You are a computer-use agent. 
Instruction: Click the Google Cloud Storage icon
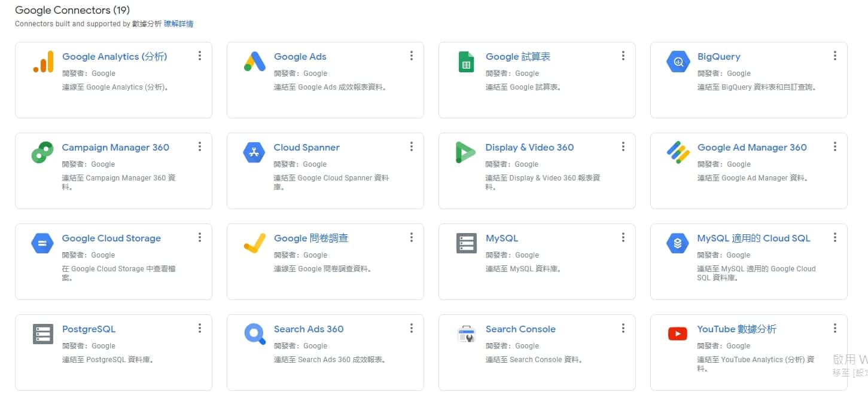[x=42, y=243]
